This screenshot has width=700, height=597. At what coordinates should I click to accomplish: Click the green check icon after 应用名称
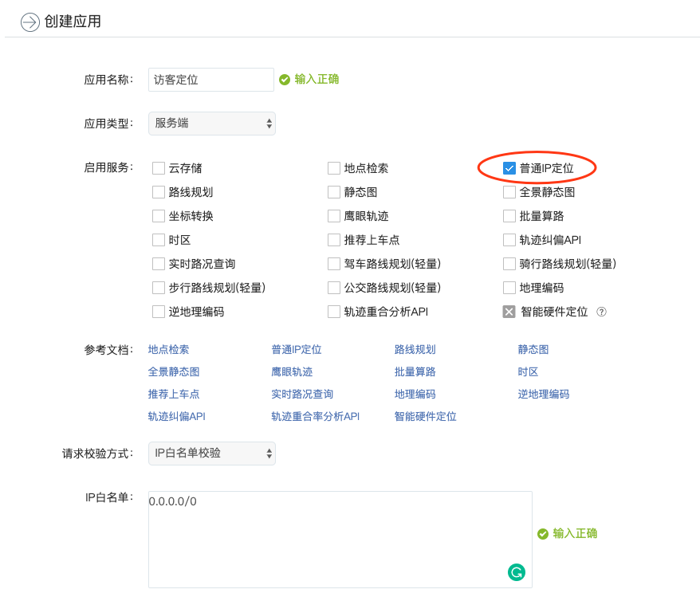coord(284,79)
